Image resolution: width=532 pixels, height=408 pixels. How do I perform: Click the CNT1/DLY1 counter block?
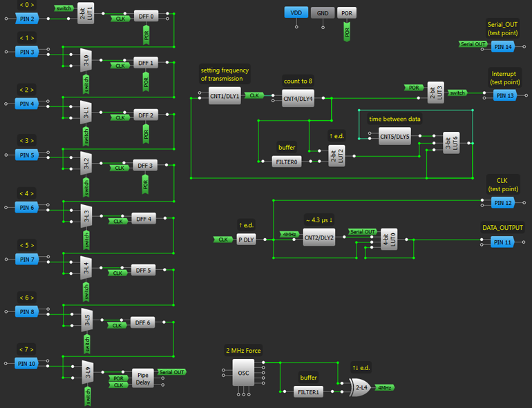pos(225,97)
